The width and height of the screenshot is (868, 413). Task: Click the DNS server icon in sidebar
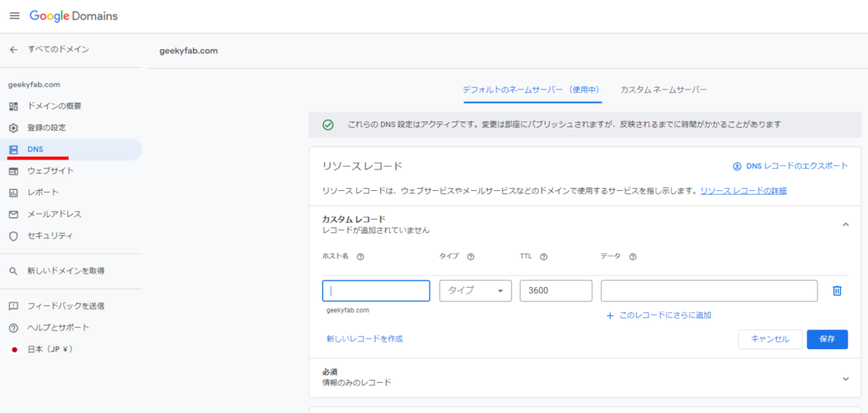click(x=13, y=150)
